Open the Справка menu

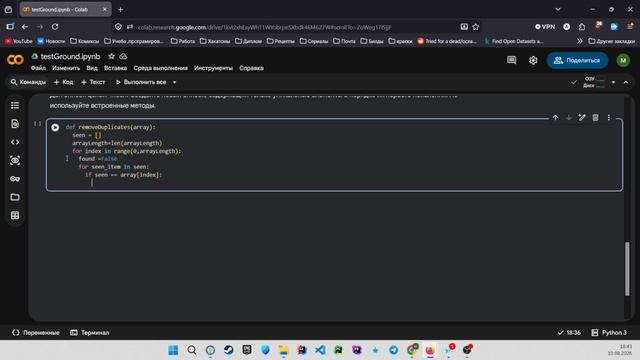tap(251, 68)
